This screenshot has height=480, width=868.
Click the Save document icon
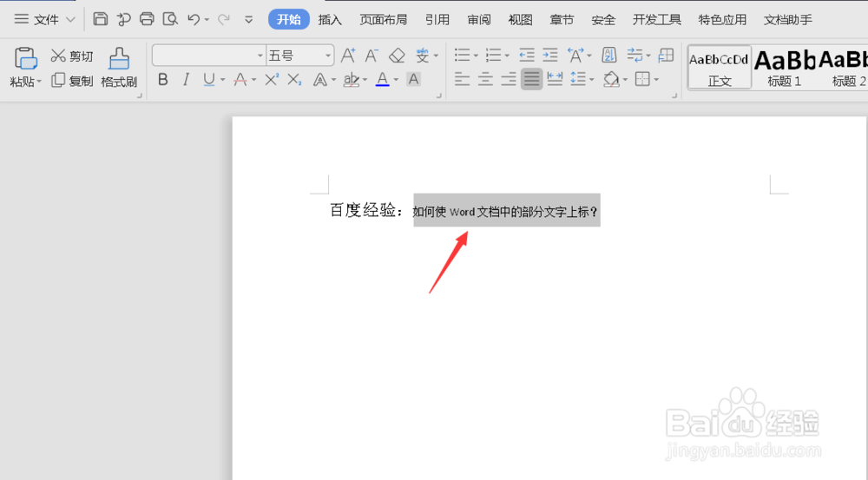pyautogui.click(x=100, y=19)
